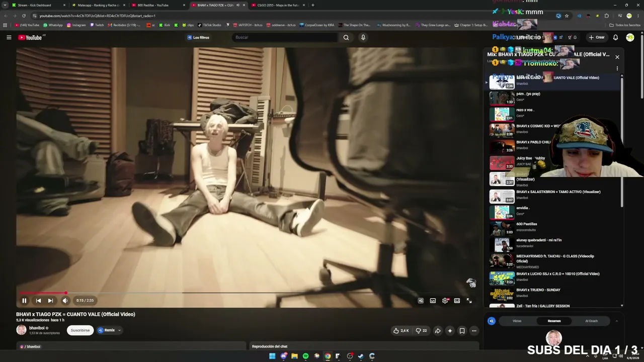Click the browser address bar URL
This screenshot has height=362, width=644.
pos(98,16)
